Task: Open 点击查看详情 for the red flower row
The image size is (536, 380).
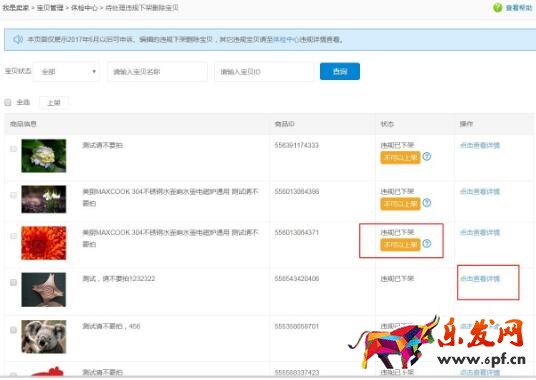Action: click(480, 233)
